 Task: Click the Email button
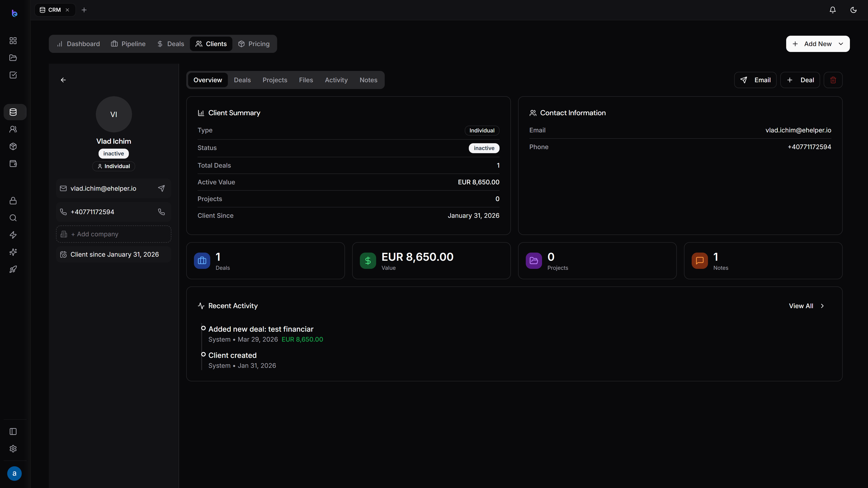pos(755,80)
